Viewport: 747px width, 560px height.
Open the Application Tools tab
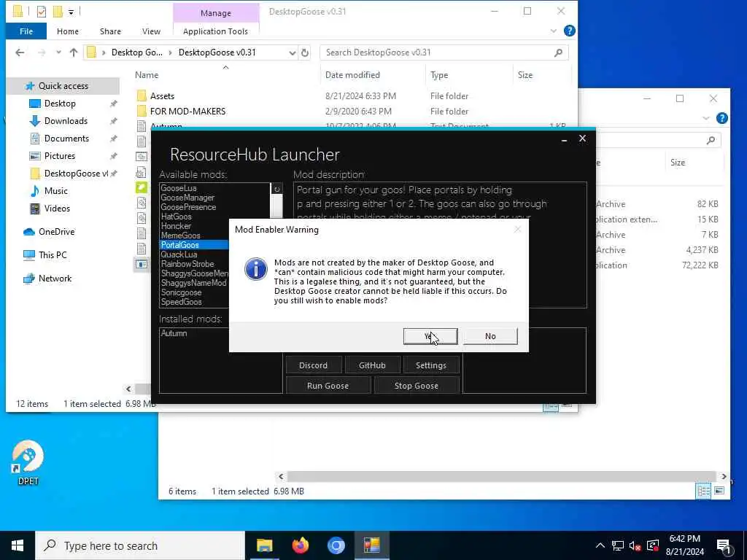click(x=215, y=31)
